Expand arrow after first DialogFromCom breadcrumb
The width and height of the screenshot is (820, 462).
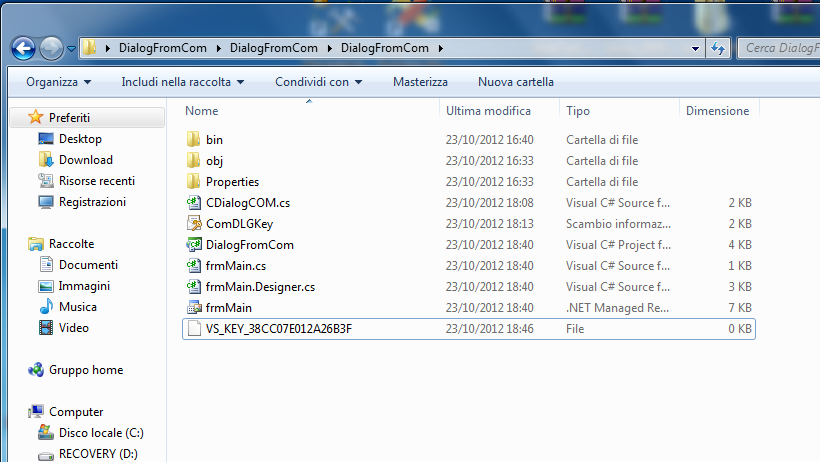(219, 48)
